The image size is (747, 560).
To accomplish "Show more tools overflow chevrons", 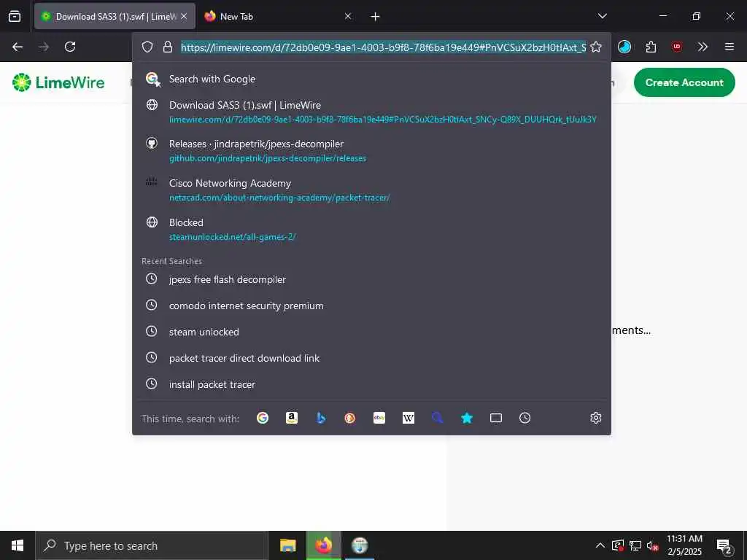I will (x=703, y=47).
